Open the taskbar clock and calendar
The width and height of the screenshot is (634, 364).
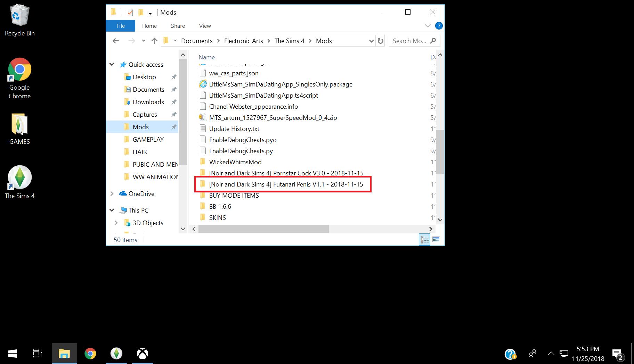pyautogui.click(x=588, y=354)
